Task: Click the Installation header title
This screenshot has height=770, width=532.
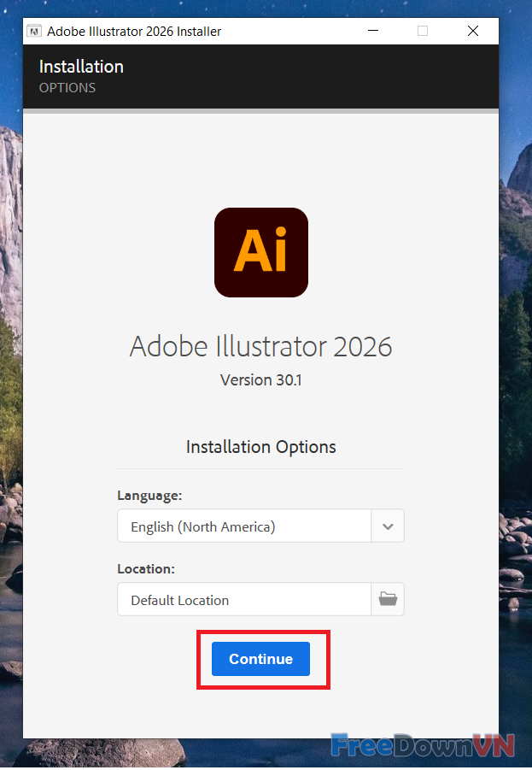Action: coord(81,67)
